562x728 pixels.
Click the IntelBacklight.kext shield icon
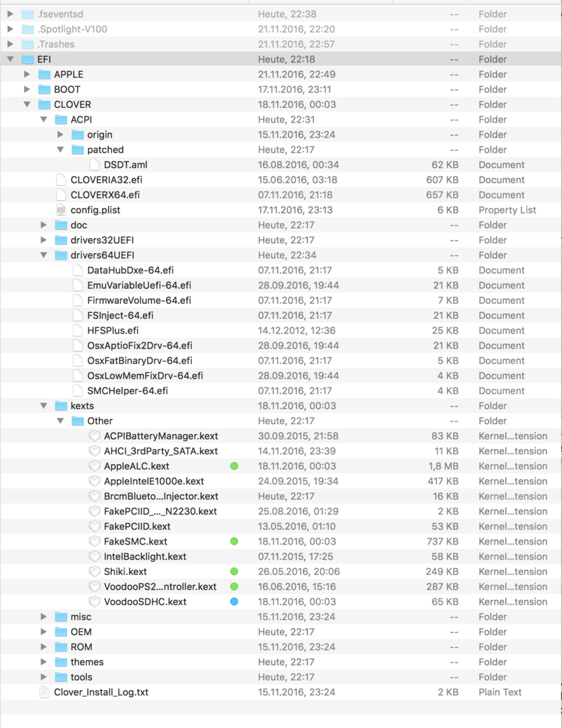click(x=94, y=557)
